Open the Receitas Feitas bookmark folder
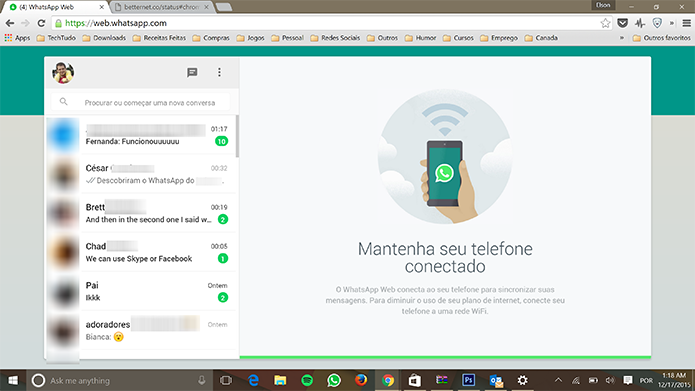 [x=160, y=38]
